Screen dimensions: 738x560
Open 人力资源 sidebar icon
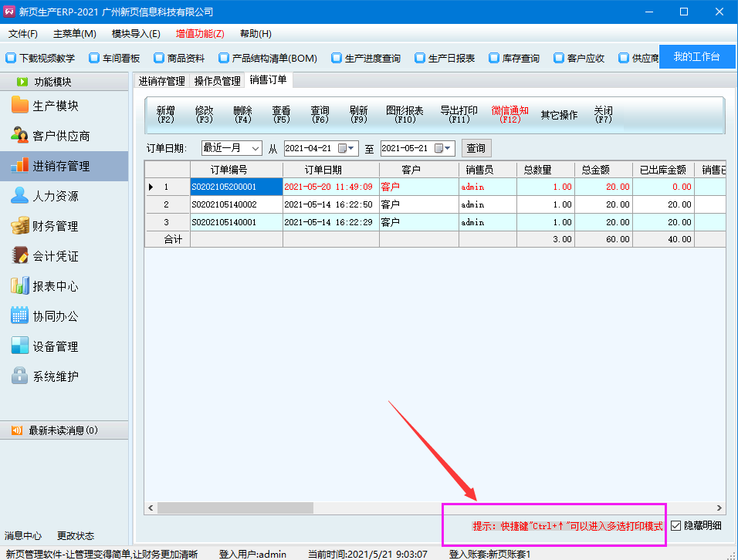coord(19,196)
